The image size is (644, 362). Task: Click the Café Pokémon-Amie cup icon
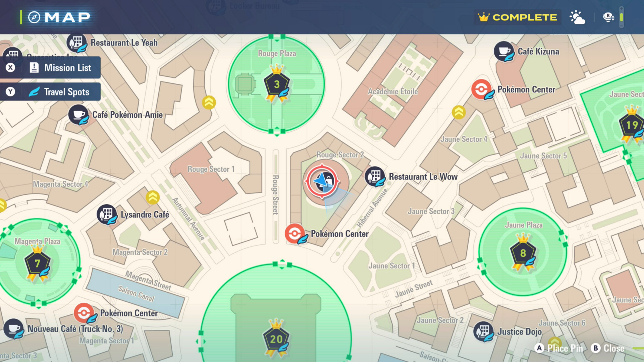[78, 115]
